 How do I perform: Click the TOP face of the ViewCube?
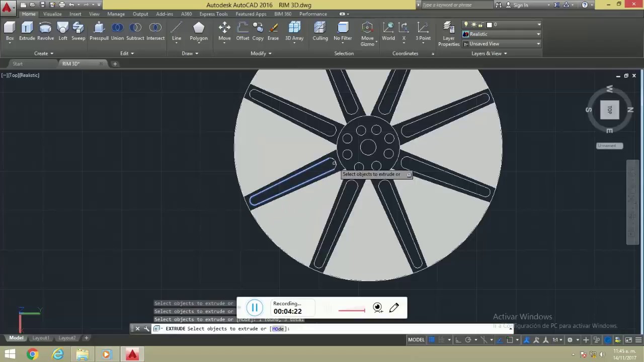point(609,110)
